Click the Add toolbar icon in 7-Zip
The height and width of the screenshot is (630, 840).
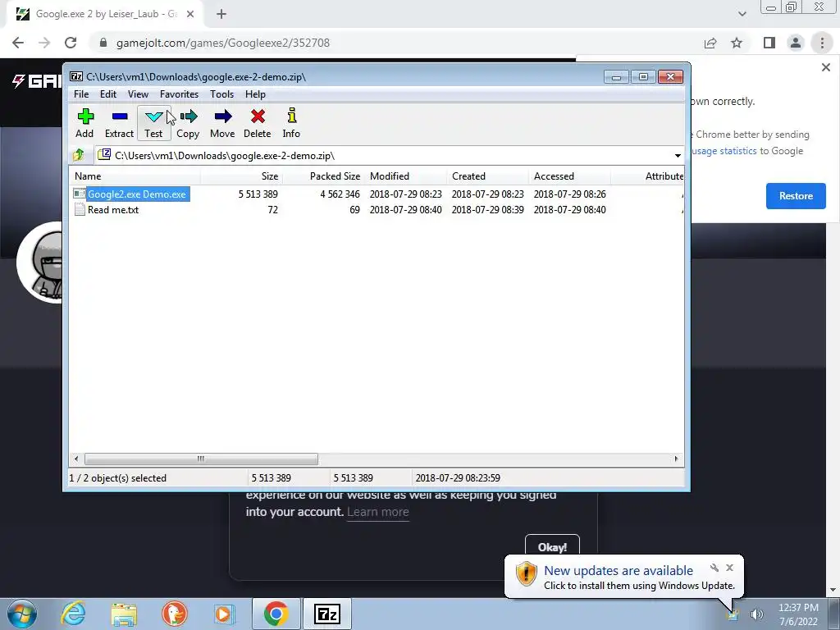click(84, 123)
